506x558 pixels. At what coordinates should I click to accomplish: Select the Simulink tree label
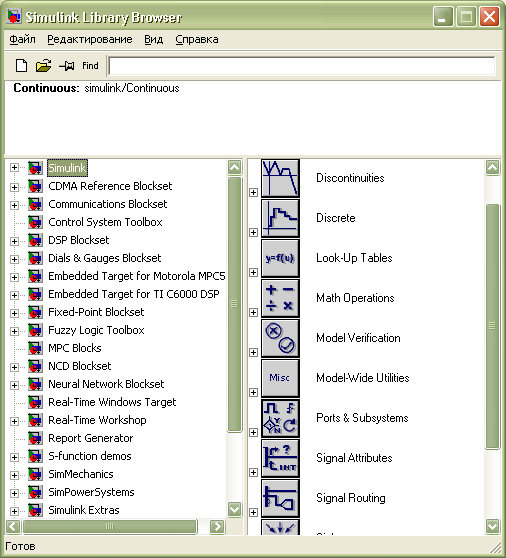(x=67, y=168)
